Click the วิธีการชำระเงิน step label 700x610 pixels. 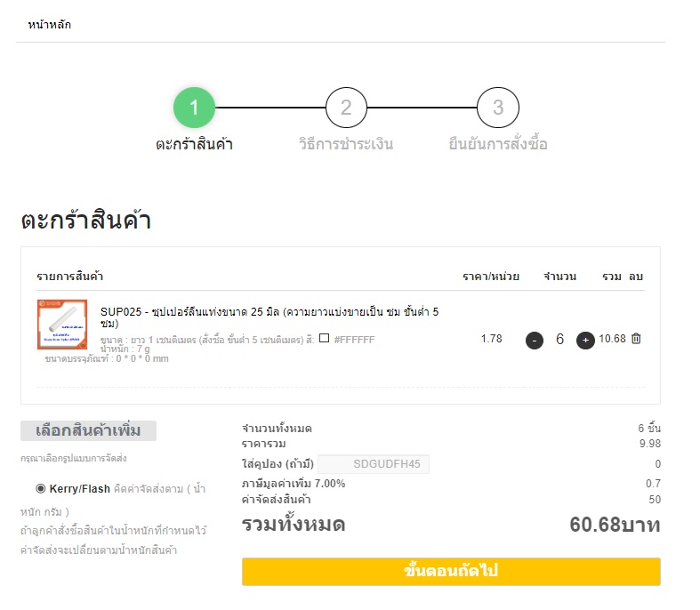point(346,144)
